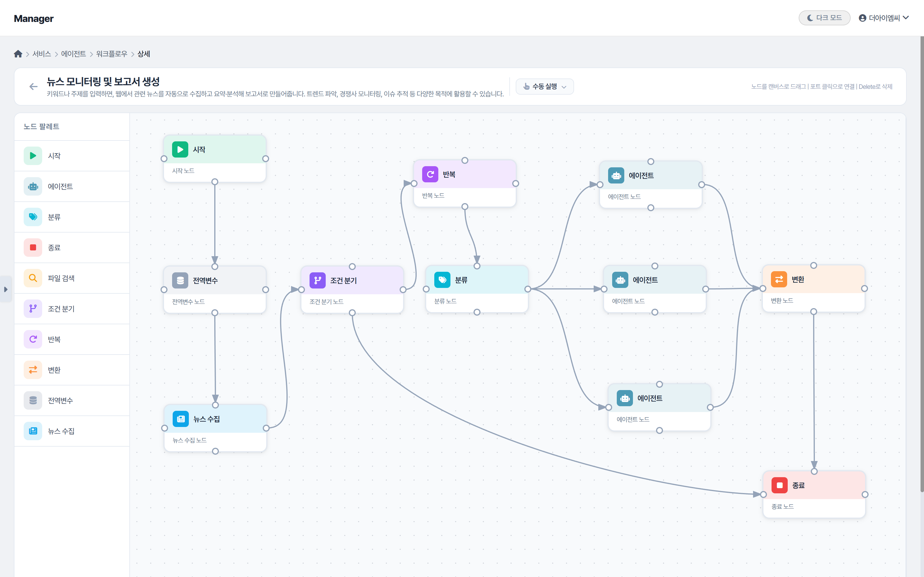Click the Classify tag icon in palette
The image size is (924, 577).
(x=33, y=217)
